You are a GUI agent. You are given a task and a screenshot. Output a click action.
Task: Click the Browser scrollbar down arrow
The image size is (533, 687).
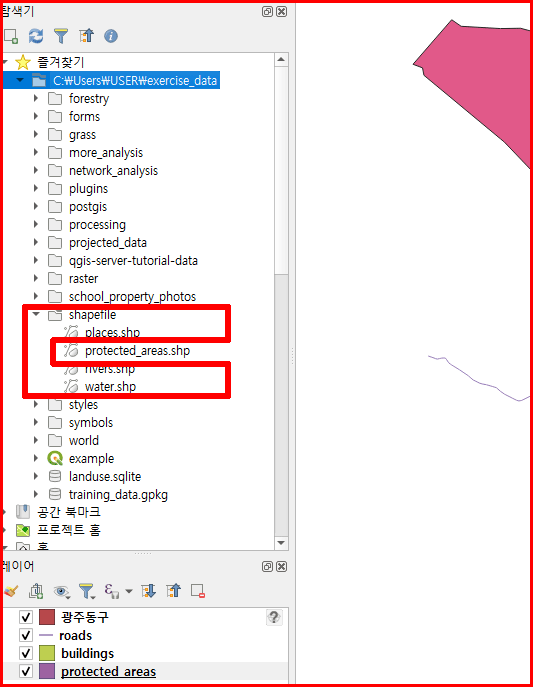click(x=281, y=543)
